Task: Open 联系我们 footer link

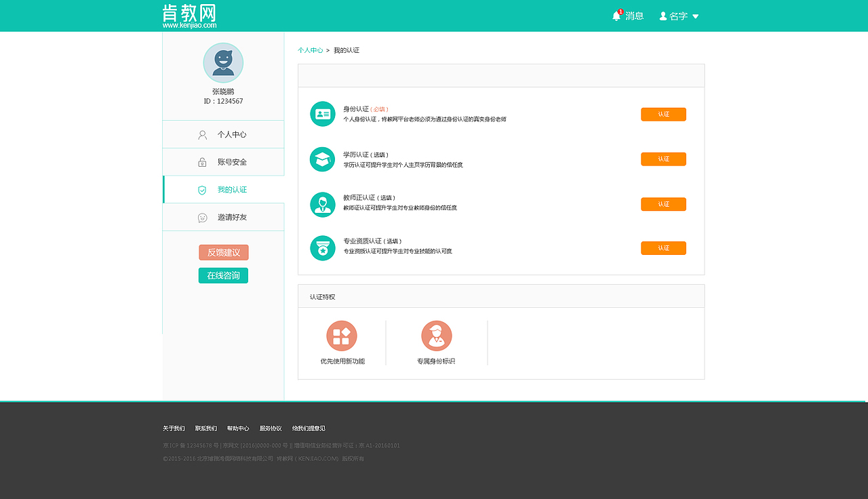Action: (206, 428)
